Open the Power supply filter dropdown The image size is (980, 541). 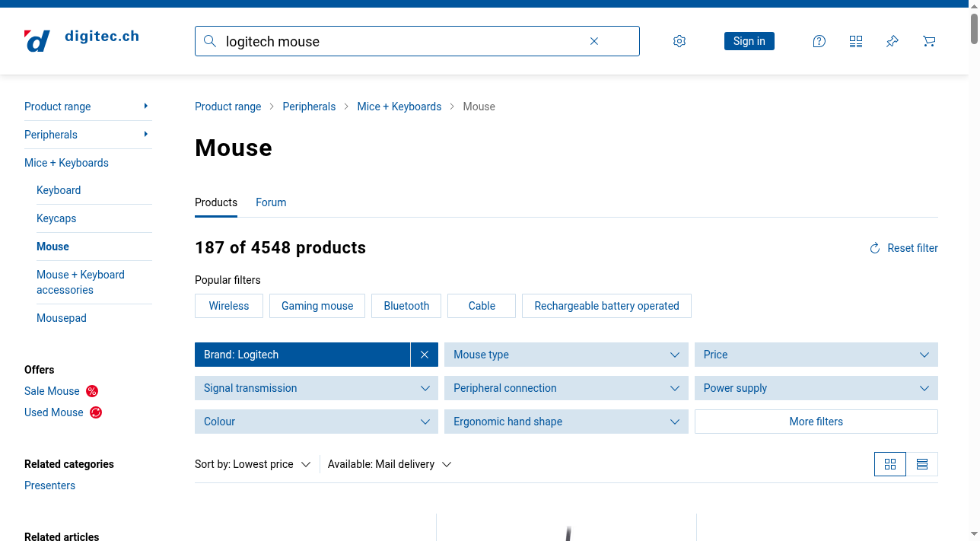coord(816,388)
